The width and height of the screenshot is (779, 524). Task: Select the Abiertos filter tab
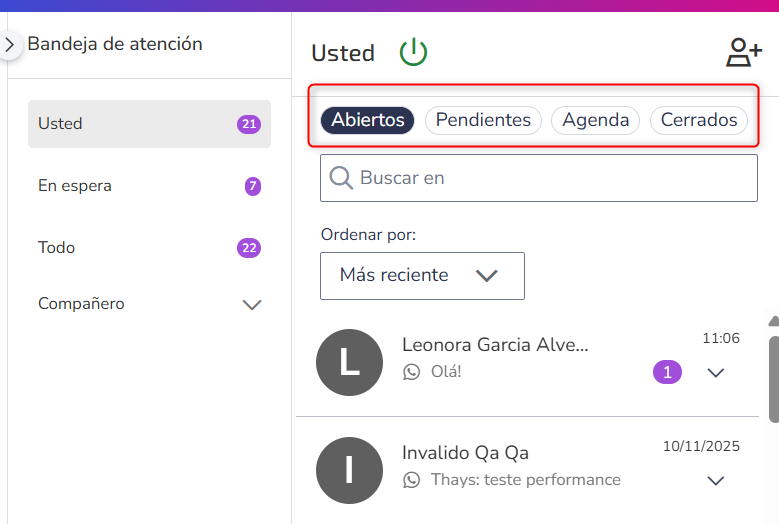[368, 120]
